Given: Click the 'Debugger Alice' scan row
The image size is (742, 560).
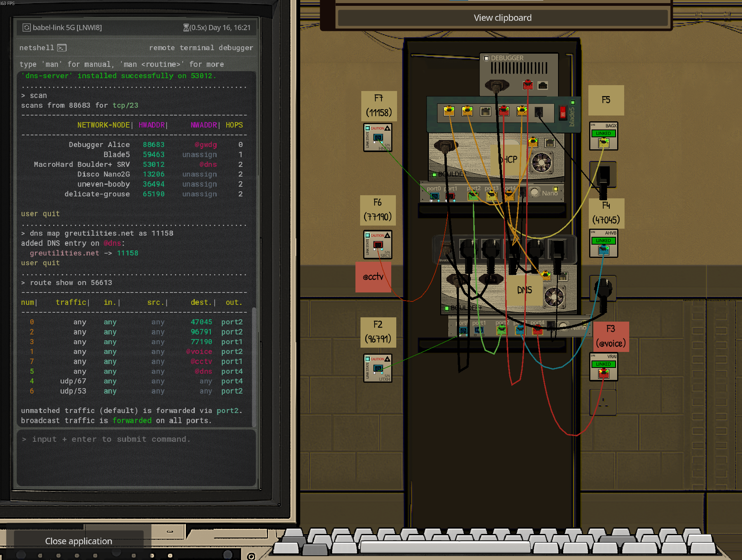Looking at the screenshot, I should [132, 145].
